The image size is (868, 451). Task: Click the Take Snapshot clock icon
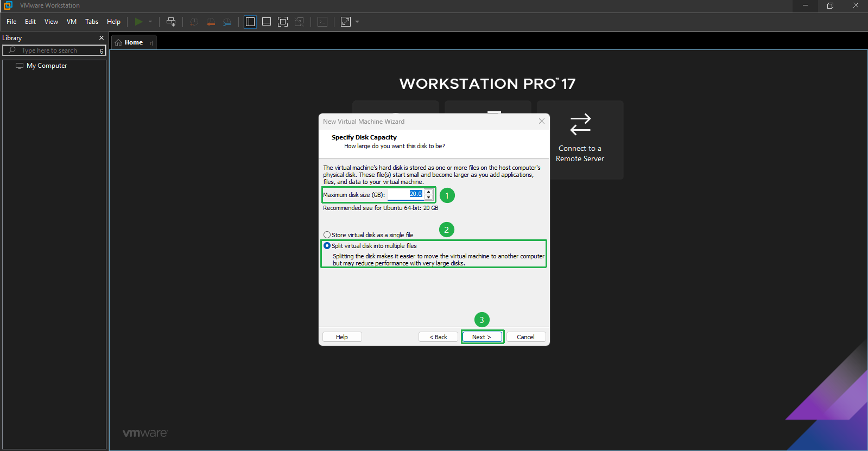tap(194, 22)
